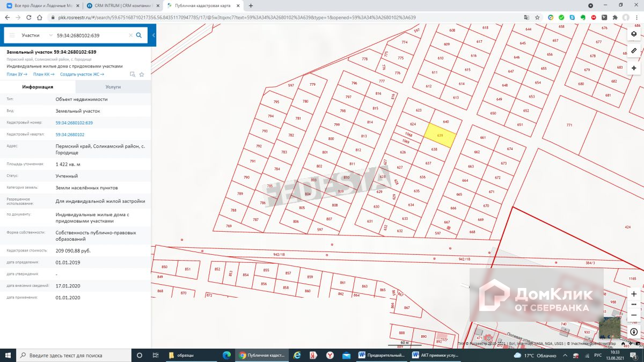The height and width of the screenshot is (362, 644).
Task: Open the weather widget 17°C Облачно
Action: (x=535, y=355)
